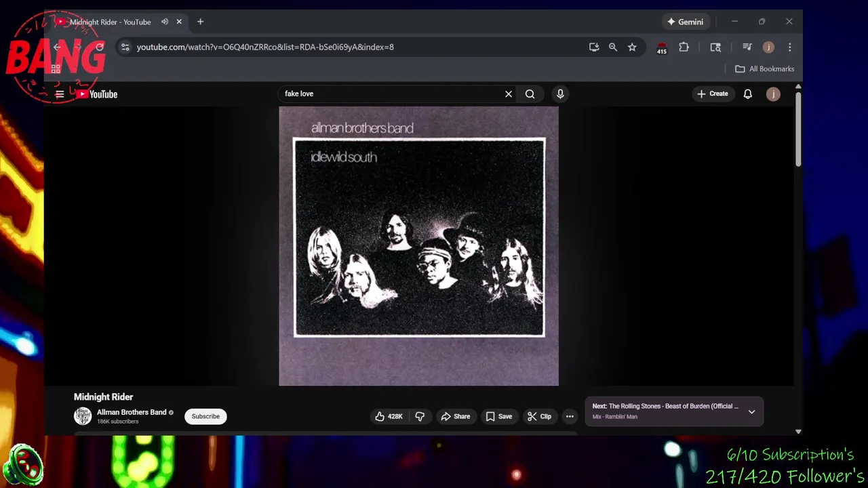This screenshot has height=488, width=868.
Task: Click the Midnight Rider video title
Action: tap(103, 396)
